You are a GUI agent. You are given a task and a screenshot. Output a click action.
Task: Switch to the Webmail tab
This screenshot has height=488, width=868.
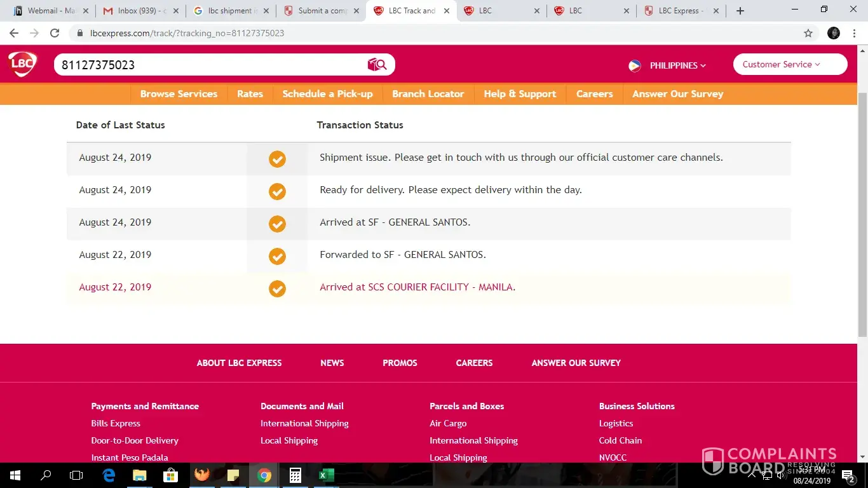pos(50,11)
